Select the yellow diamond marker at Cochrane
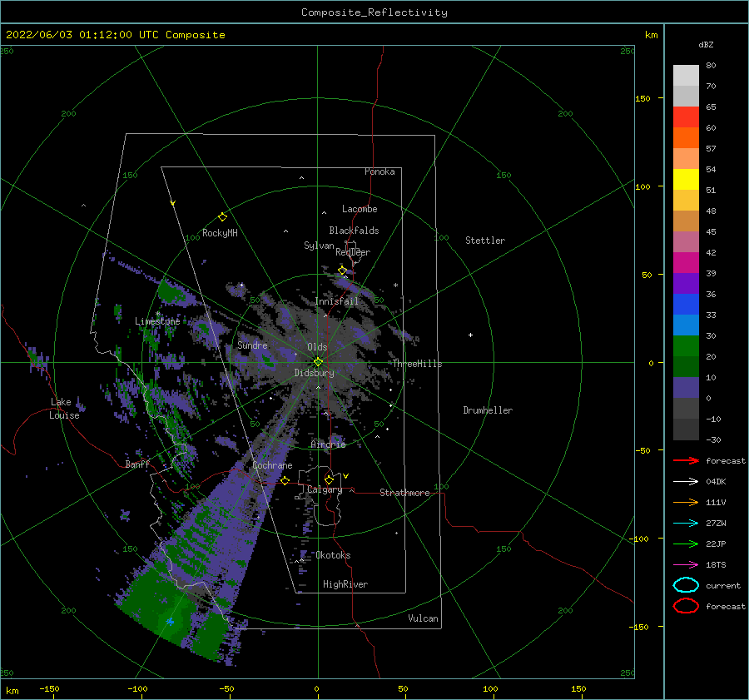This screenshot has height=700, width=749. point(285,480)
